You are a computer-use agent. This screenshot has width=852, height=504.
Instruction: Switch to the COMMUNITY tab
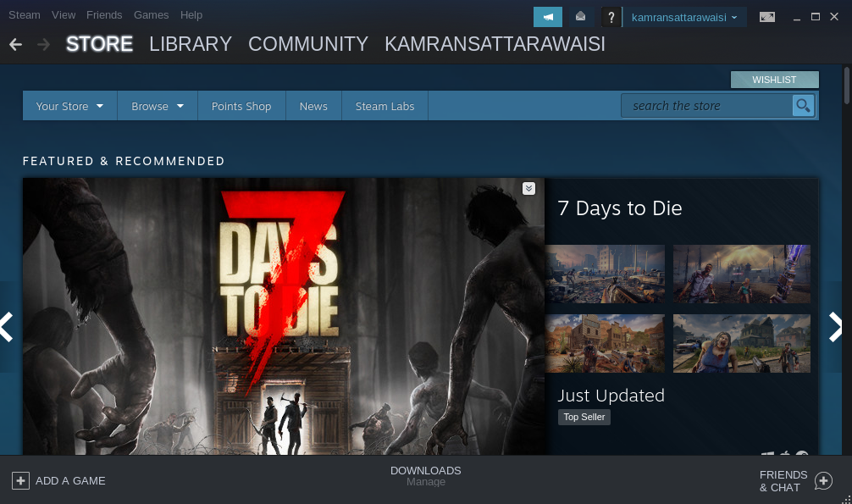point(308,44)
